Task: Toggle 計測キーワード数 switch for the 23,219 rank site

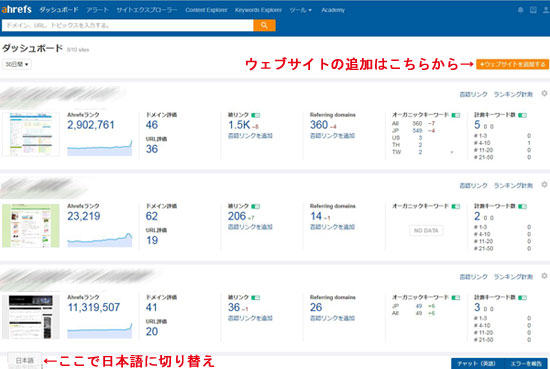Action: click(522, 206)
